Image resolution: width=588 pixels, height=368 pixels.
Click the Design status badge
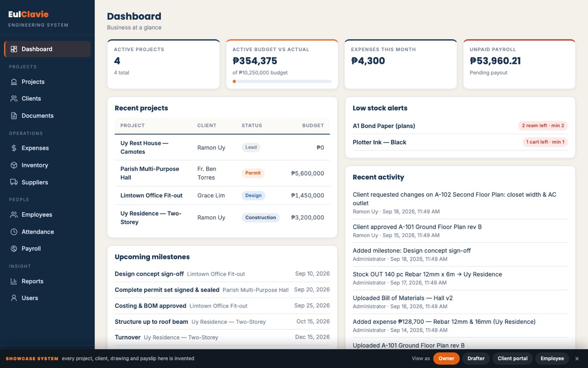coord(253,195)
